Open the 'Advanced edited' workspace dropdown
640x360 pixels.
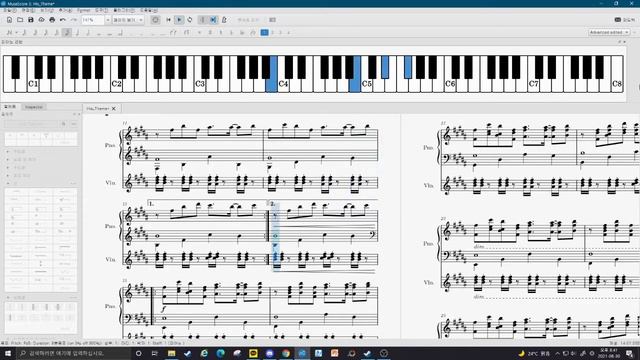click(x=609, y=32)
